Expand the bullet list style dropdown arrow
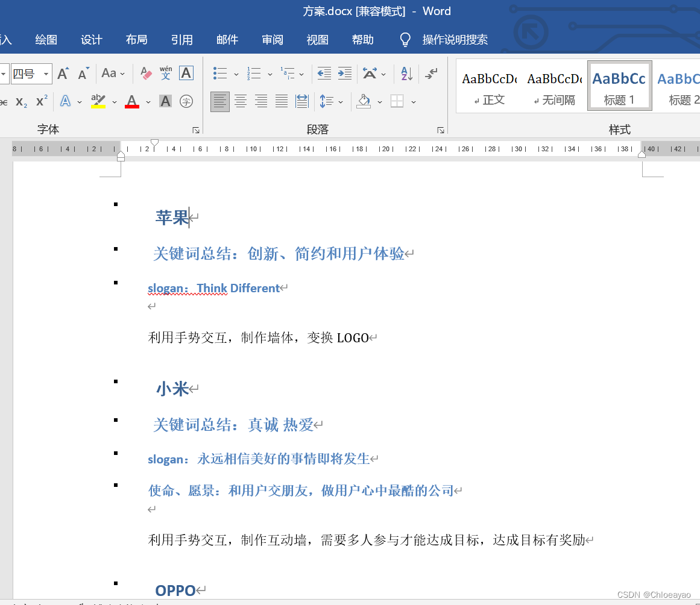This screenshot has width=700, height=605. (x=236, y=74)
